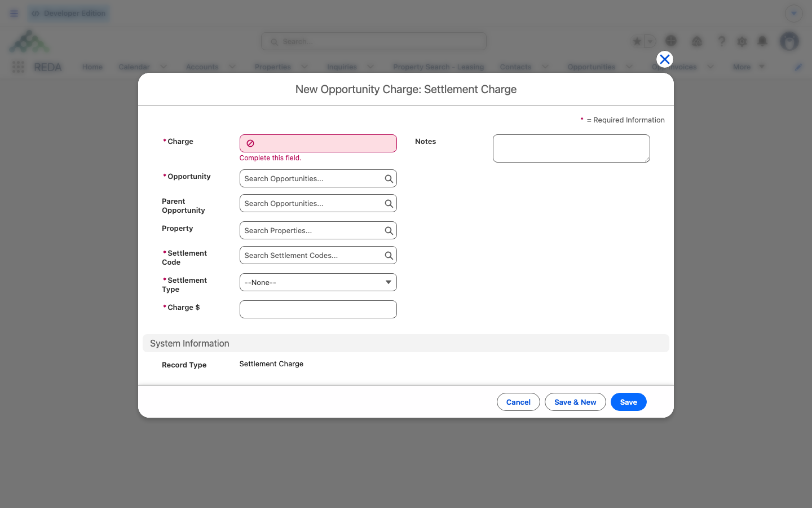Viewport: 812px width, 508px height.
Task: Click the Cancel button
Action: point(518,402)
